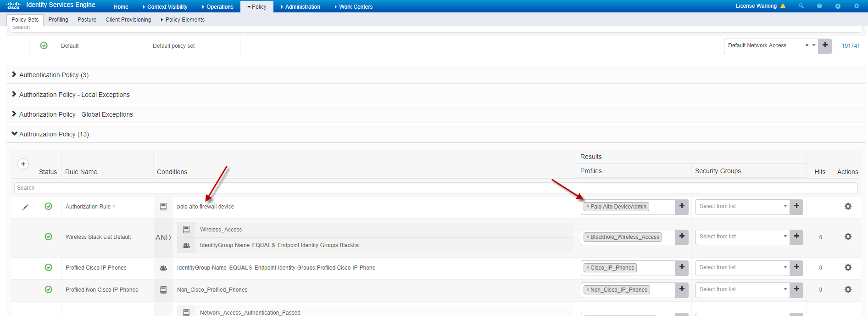Click Wireless_Access library condition icon
The height and width of the screenshot is (316, 868).
pyautogui.click(x=186, y=230)
